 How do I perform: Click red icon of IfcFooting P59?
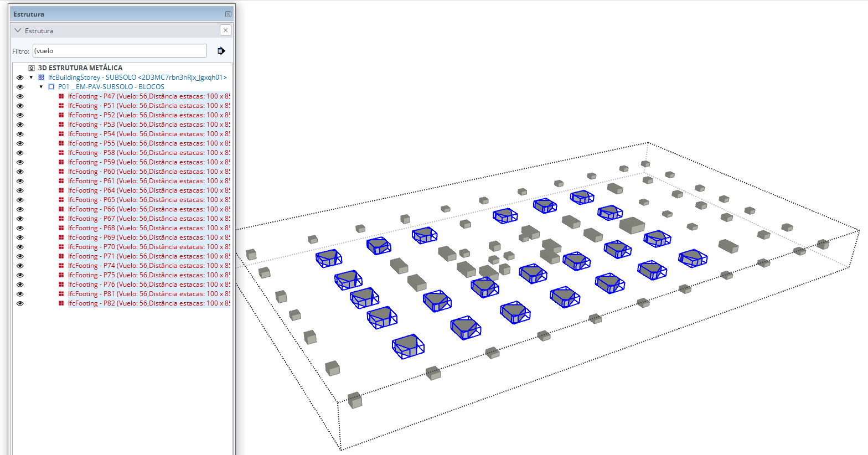(x=61, y=162)
